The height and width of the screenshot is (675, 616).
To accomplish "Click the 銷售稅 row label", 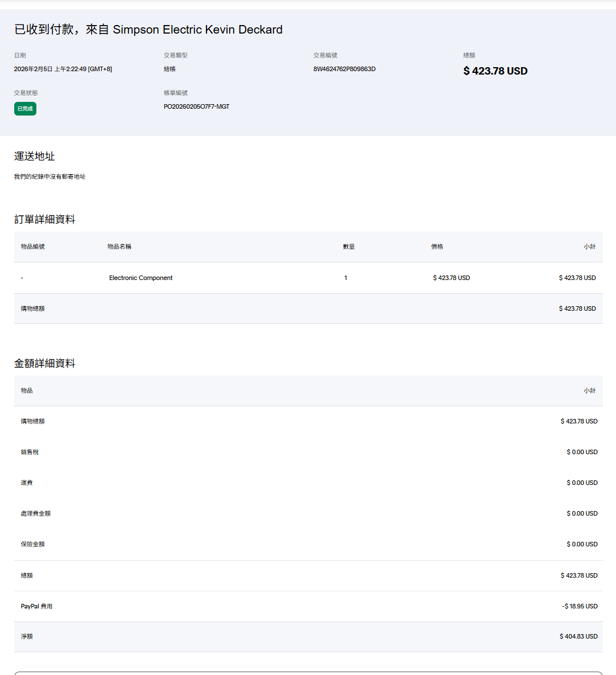I will (30, 452).
